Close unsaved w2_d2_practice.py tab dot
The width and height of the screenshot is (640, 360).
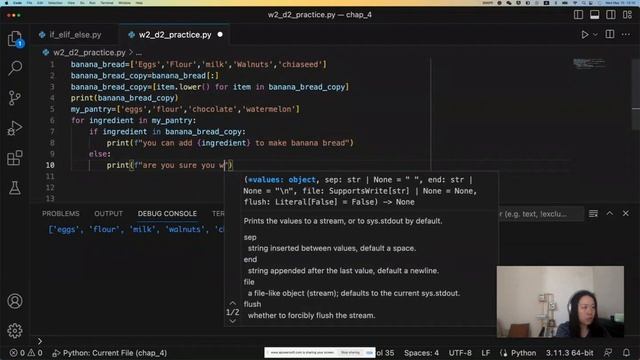point(220,35)
